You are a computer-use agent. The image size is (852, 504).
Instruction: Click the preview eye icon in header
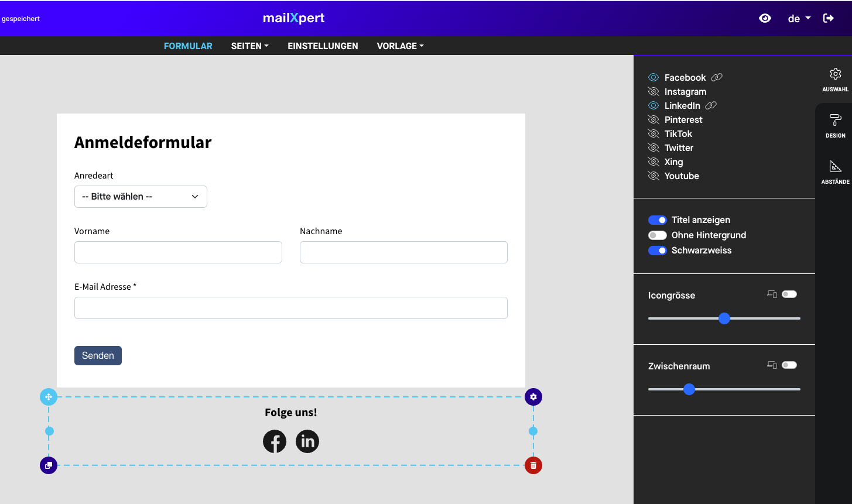(765, 18)
